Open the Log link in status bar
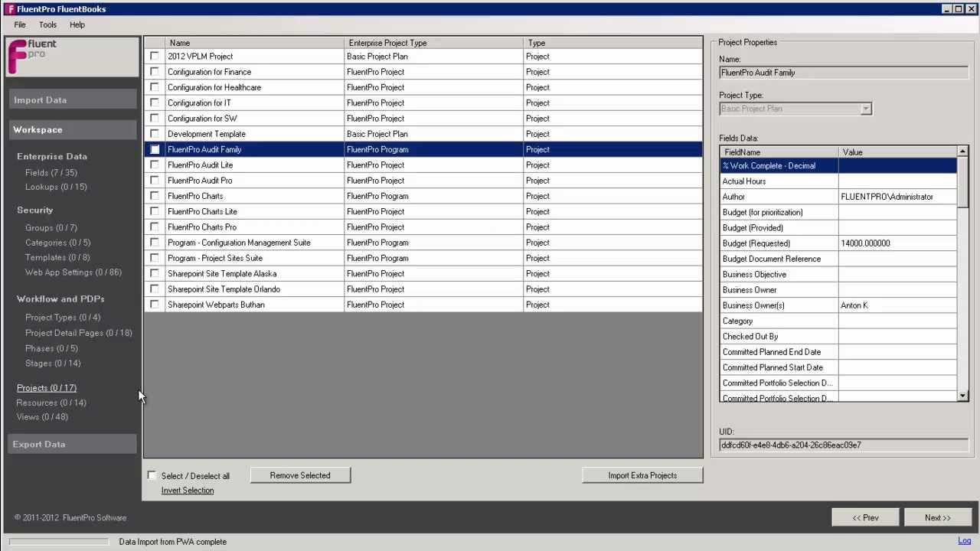Image resolution: width=980 pixels, height=551 pixels. point(964,541)
